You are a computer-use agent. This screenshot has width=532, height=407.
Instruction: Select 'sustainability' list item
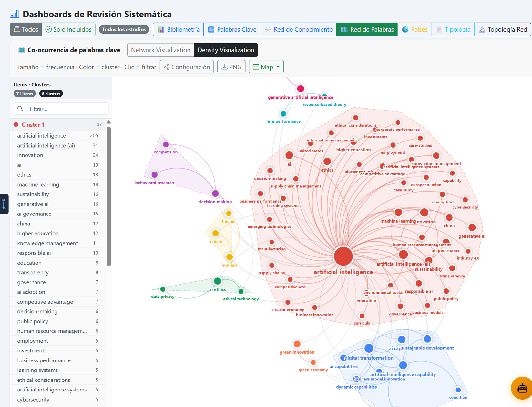(58, 194)
